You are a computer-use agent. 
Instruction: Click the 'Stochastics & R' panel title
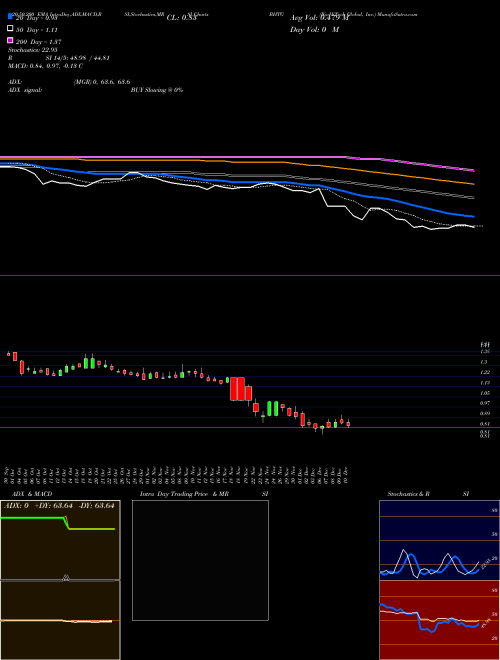[x=408, y=494]
